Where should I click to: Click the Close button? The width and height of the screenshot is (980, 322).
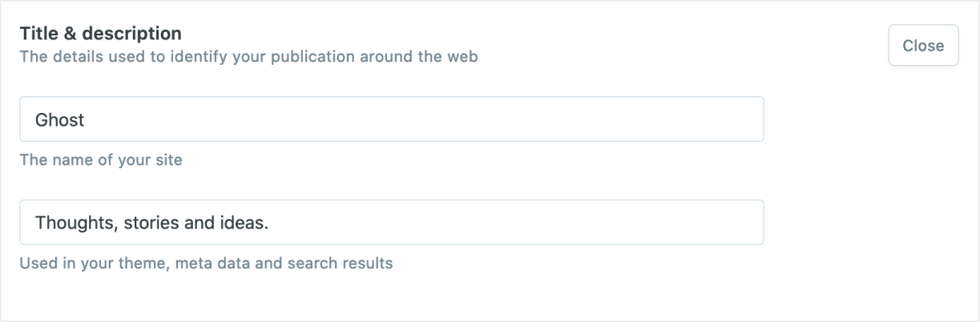tap(923, 46)
